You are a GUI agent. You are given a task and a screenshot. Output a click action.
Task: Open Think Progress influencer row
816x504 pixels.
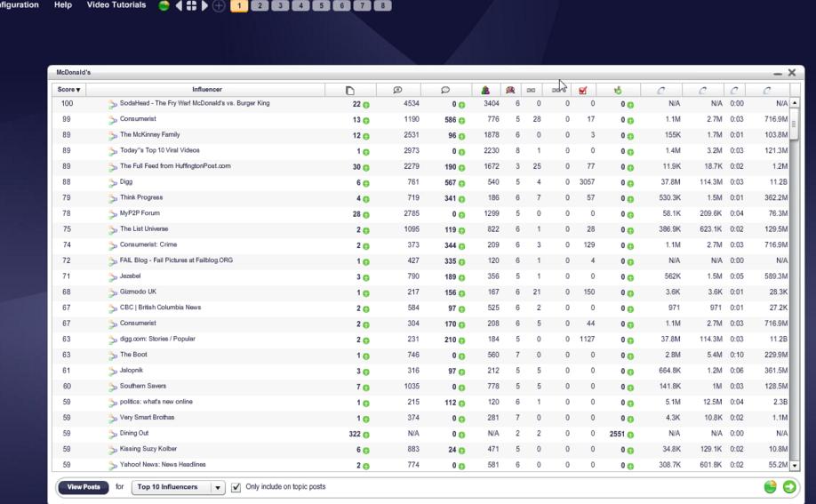141,197
